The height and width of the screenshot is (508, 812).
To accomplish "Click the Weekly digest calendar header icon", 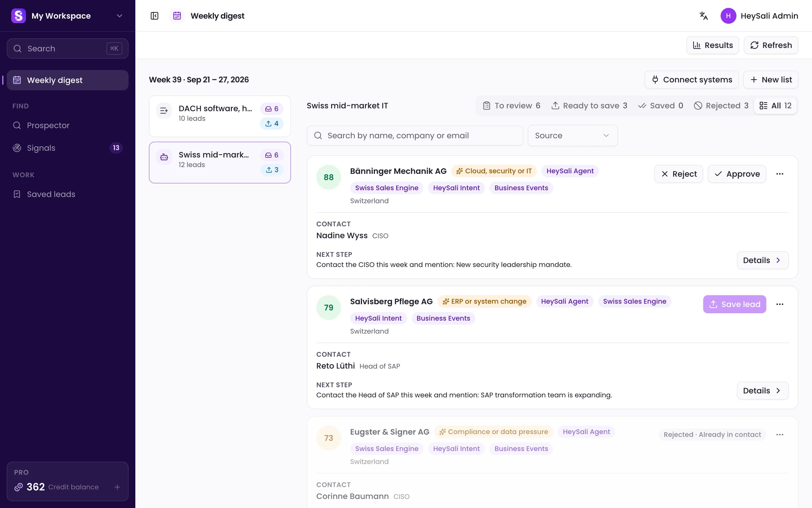I will (177, 16).
